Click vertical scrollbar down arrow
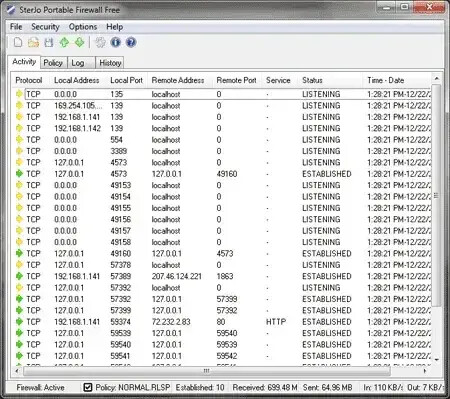Screen dimensions: 450x399 pyautogui.click(x=437, y=359)
